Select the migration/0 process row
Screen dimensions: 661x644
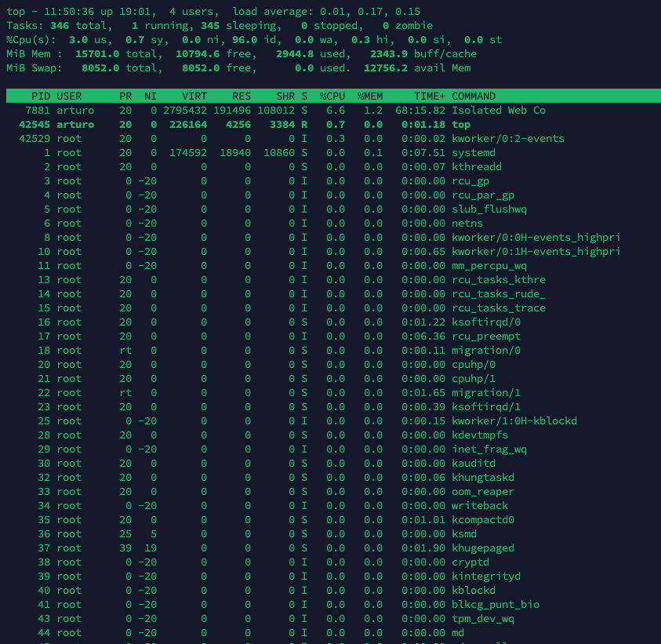[486, 351]
